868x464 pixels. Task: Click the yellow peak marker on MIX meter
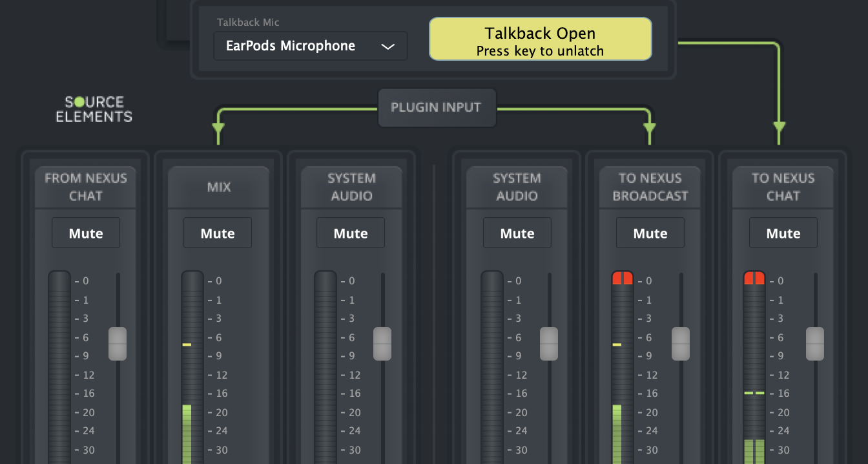coord(187,344)
